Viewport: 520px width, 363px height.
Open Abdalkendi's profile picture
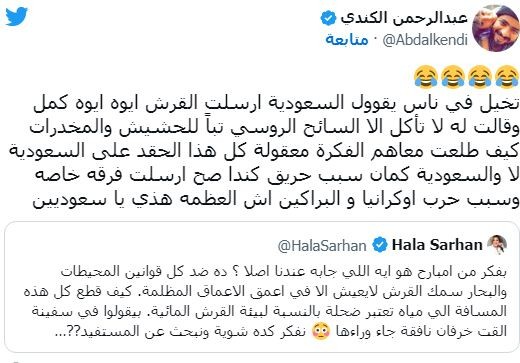pos(496,28)
